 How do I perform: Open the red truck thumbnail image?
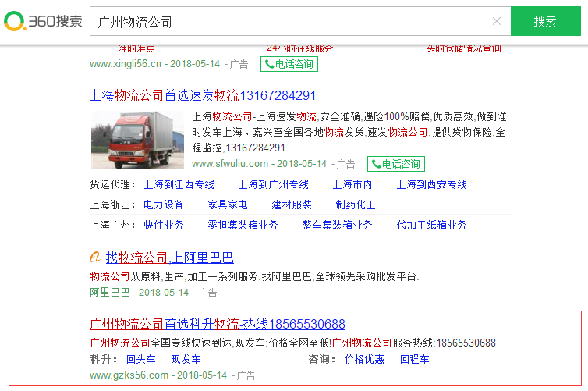click(137, 140)
